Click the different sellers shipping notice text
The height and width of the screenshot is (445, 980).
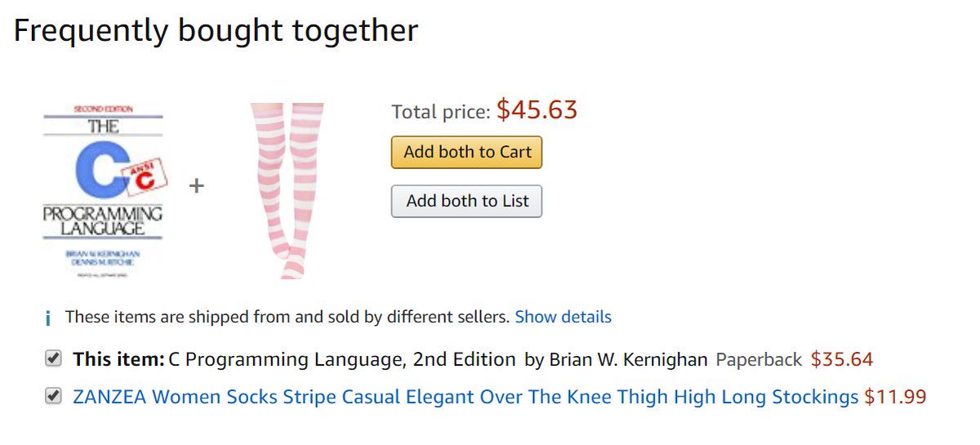click(287, 317)
